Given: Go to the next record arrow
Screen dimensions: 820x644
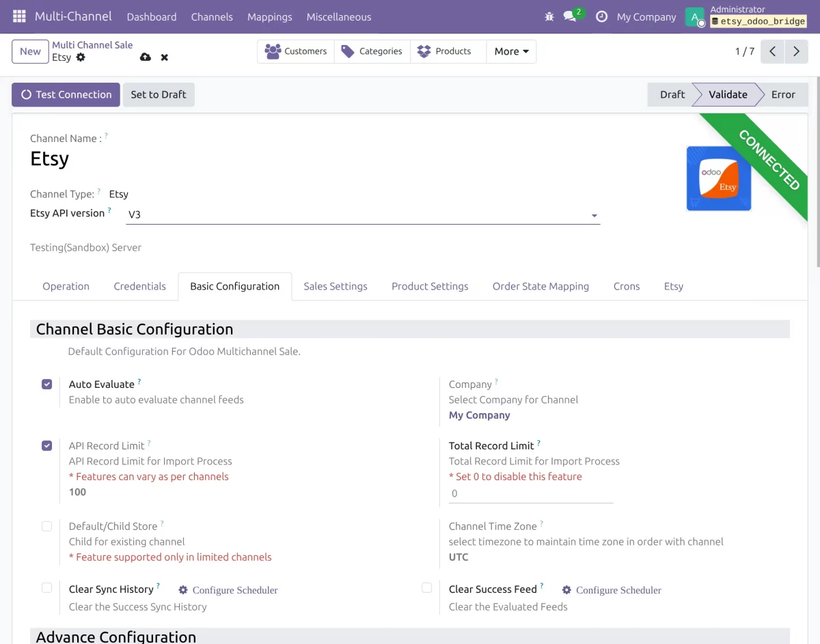Looking at the screenshot, I should [796, 51].
